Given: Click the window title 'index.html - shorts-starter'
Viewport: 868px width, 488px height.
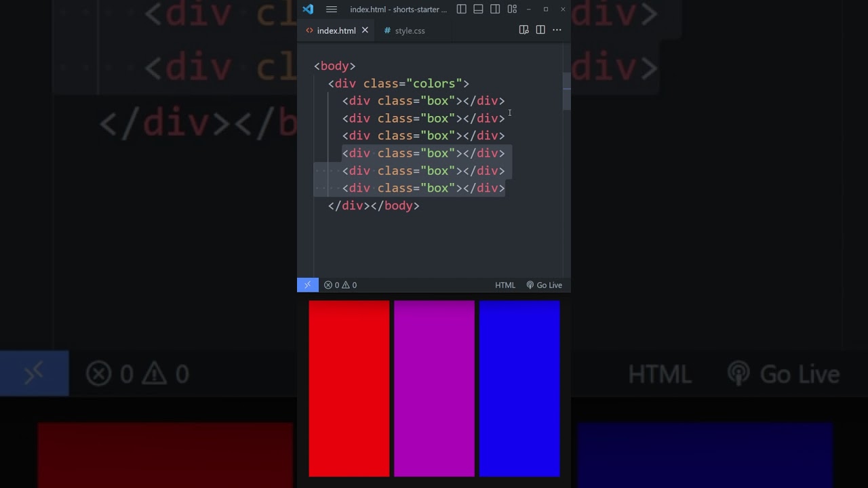Looking at the screenshot, I should point(399,9).
